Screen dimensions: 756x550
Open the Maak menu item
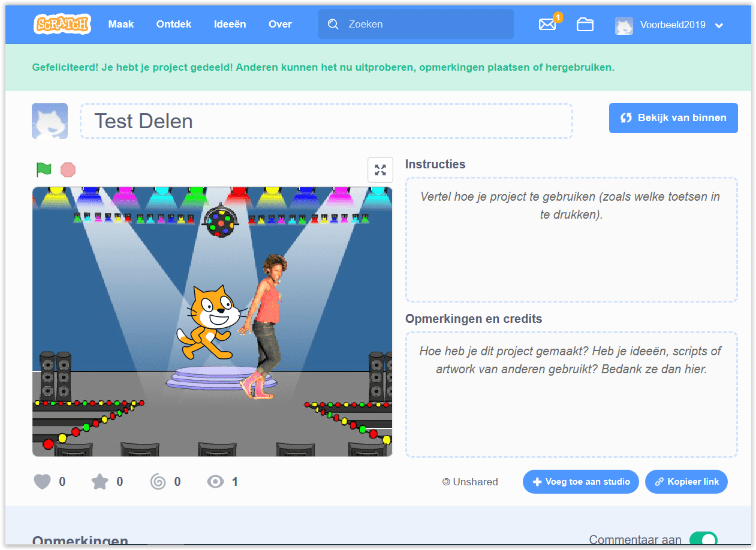[121, 25]
